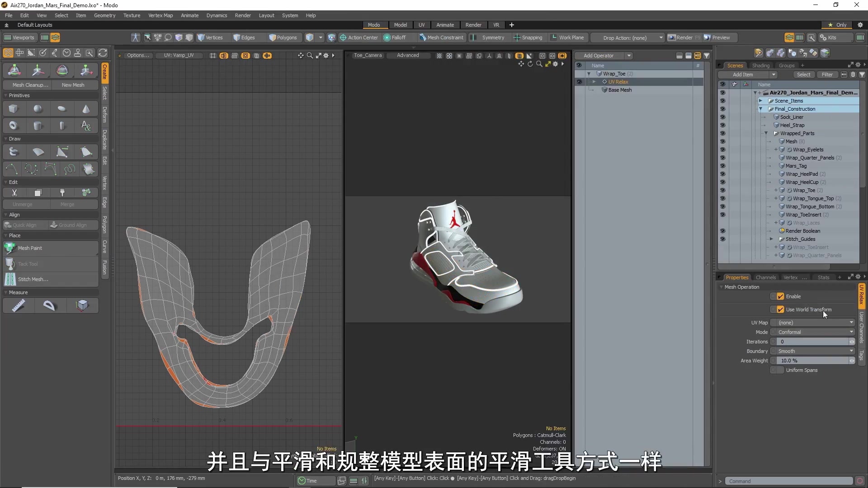Activate the cube primitive tool
868x488 pixels.
point(13,108)
